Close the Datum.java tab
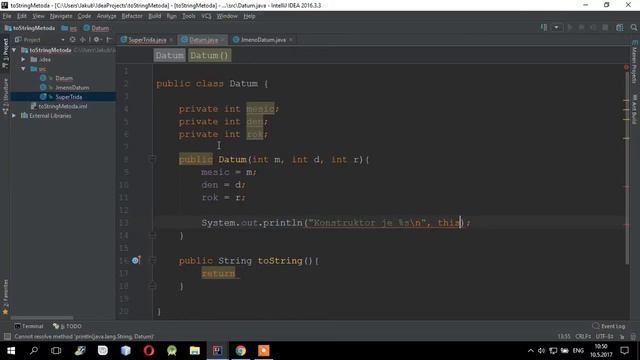 (222, 40)
